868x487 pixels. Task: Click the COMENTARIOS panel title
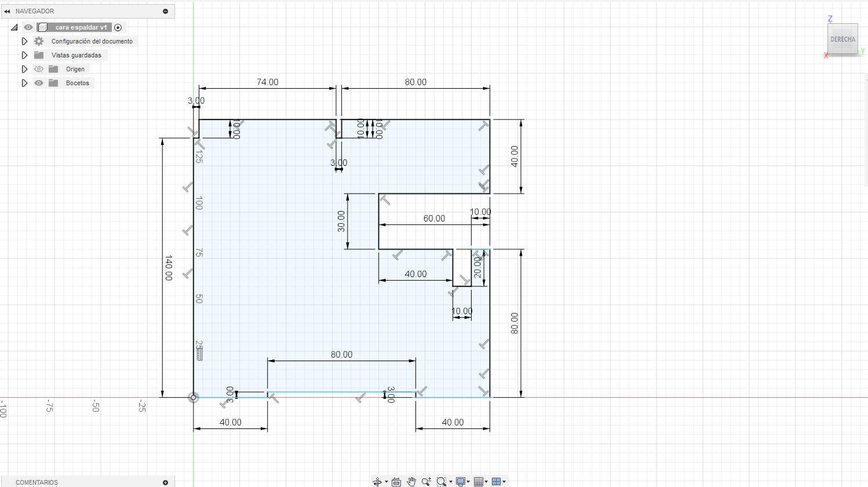(x=37, y=482)
